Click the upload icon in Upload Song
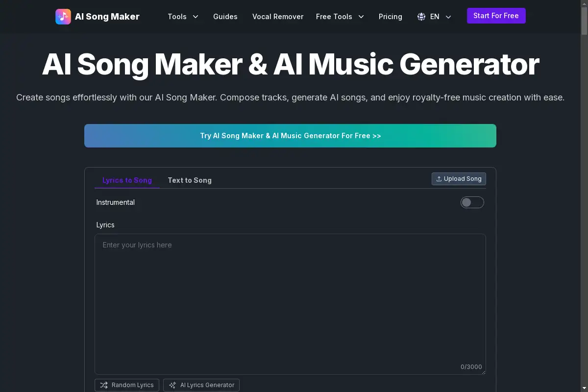This screenshot has width=588, height=392. pyautogui.click(x=439, y=179)
